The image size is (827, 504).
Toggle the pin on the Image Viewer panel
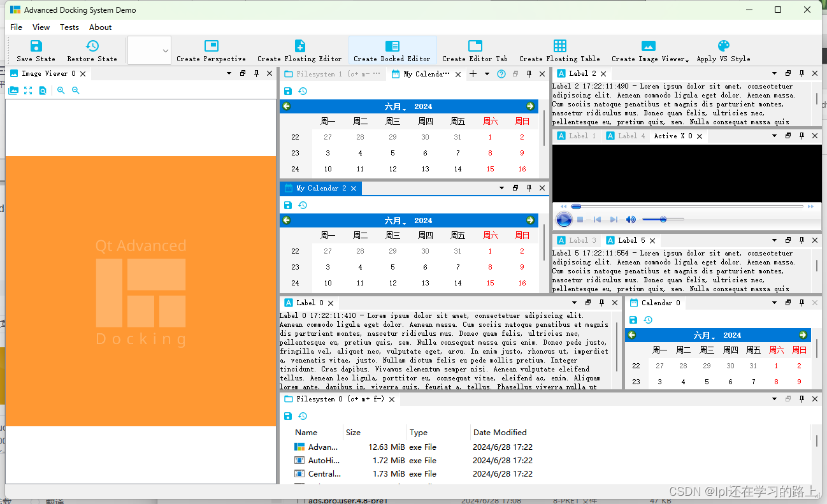pyautogui.click(x=255, y=73)
